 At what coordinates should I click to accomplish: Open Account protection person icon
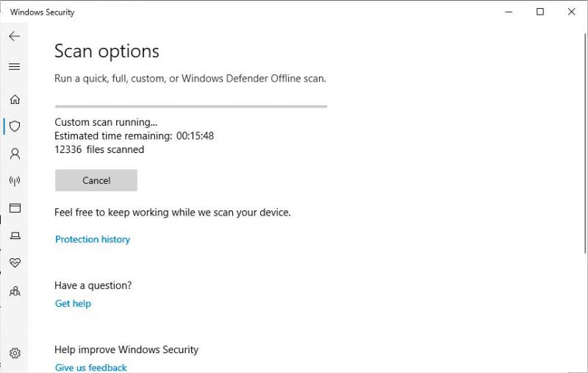pos(15,154)
